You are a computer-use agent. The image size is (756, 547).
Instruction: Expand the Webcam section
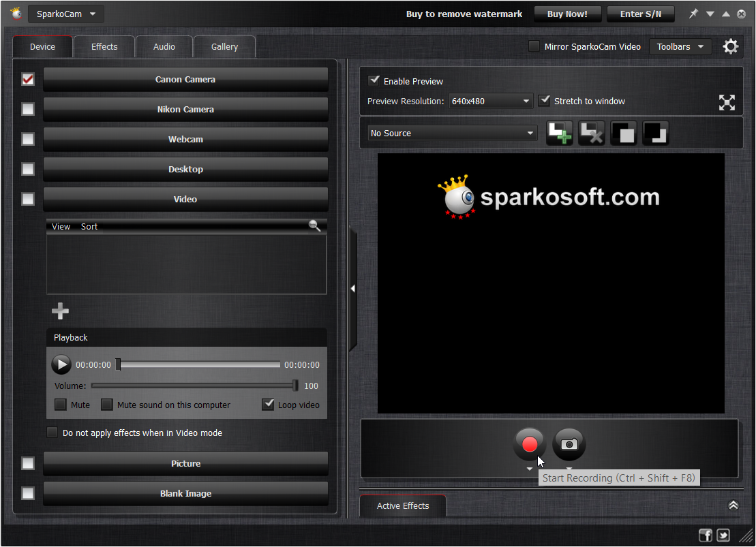(185, 139)
